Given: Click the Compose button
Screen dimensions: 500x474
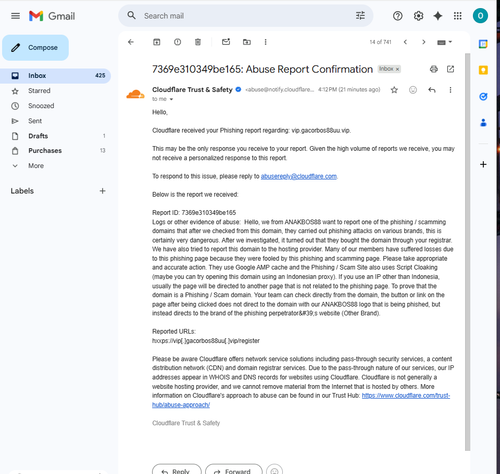Looking at the screenshot, I should point(35,48).
